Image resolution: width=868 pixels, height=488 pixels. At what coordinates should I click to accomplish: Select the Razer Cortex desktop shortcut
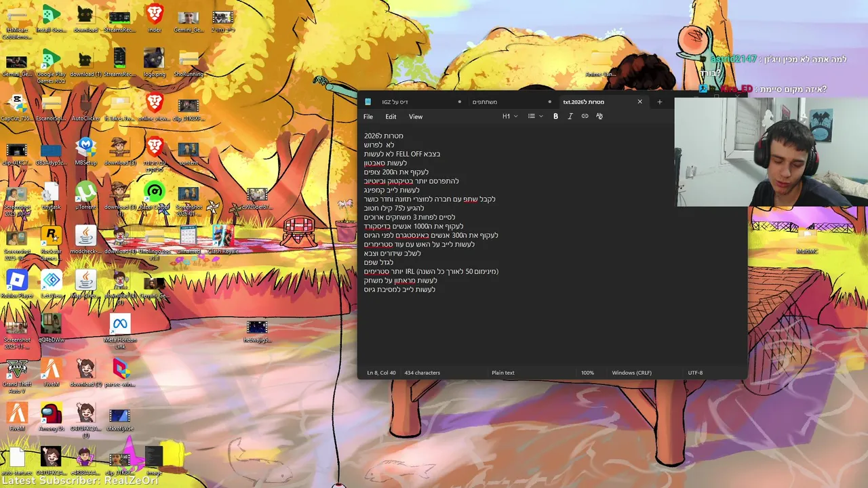[x=155, y=197]
